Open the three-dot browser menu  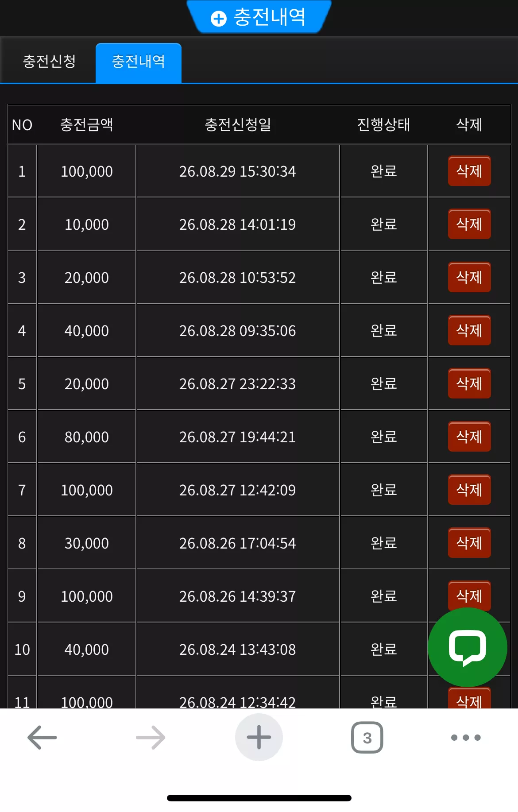pyautogui.click(x=466, y=737)
